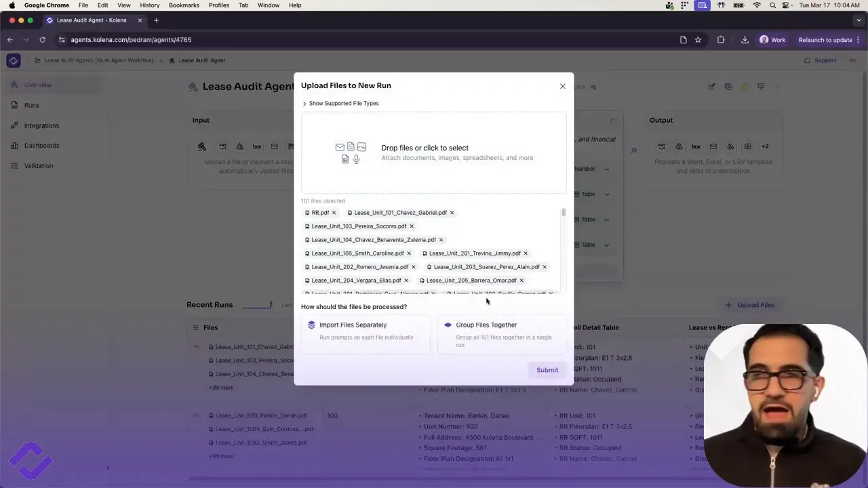Open the Table dropdown in the Output panel
868x488 pixels.
click(x=606, y=194)
